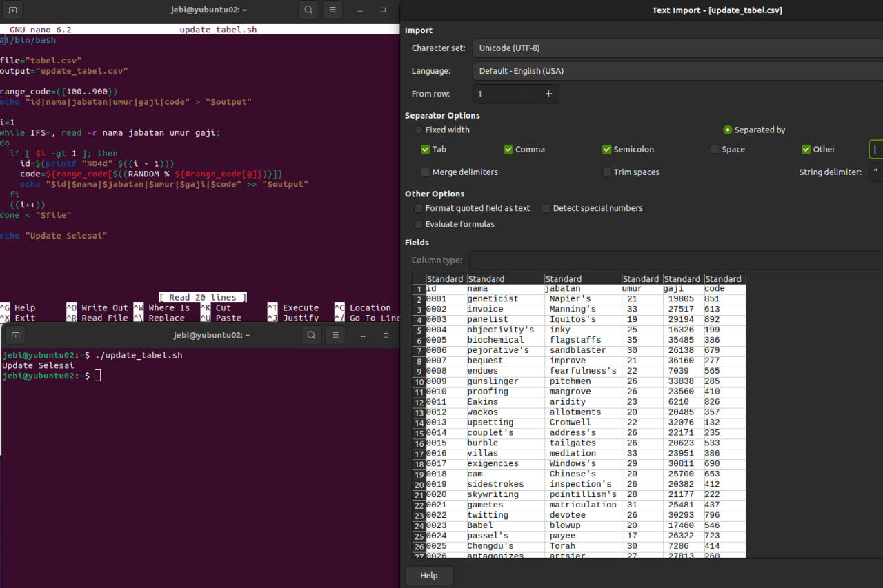The height and width of the screenshot is (588, 883).
Task: Click the Other separator text field
Action: tap(876, 150)
